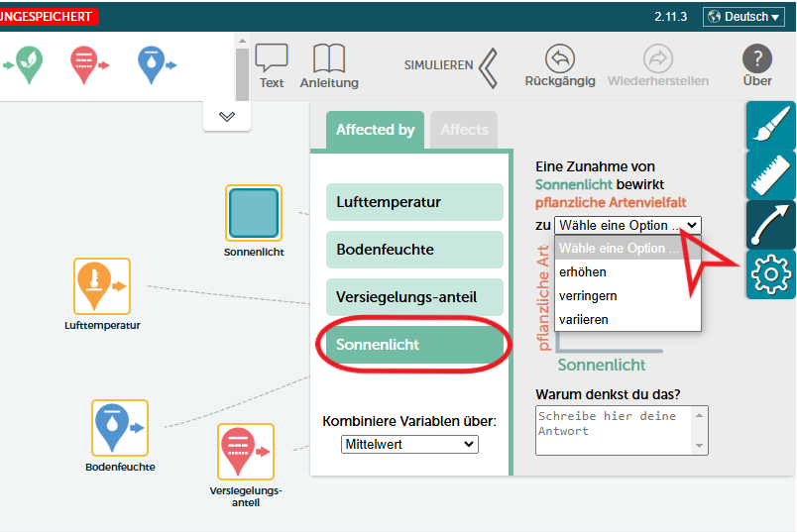
Task: Select the Versiegelungs-anteil relation button
Action: pos(414,297)
